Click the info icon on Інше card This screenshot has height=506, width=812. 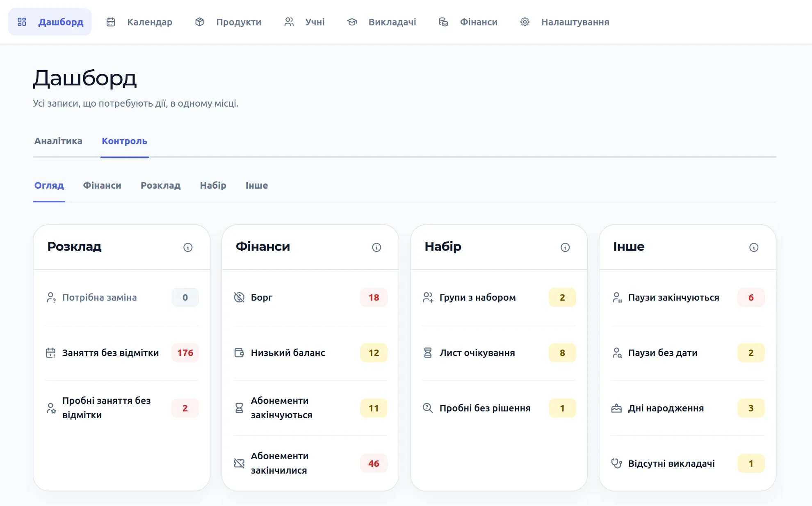coord(754,247)
